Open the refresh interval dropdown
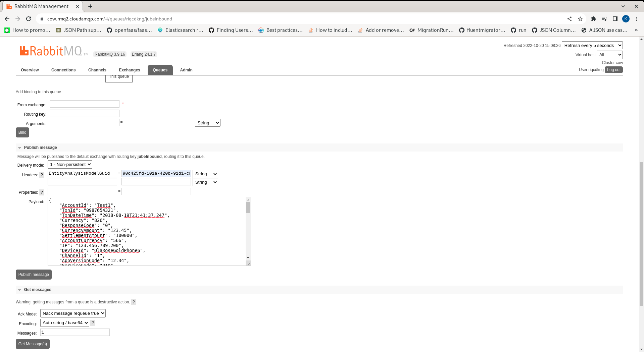 [x=592, y=45]
